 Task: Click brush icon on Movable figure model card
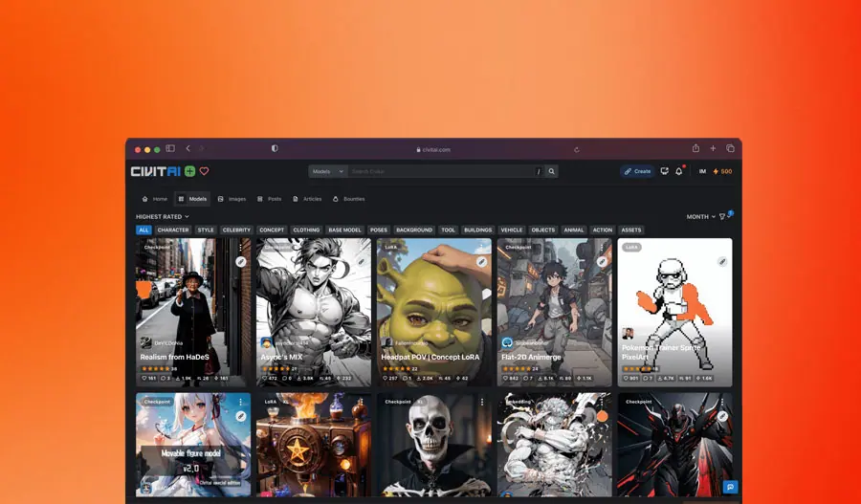pos(241,417)
